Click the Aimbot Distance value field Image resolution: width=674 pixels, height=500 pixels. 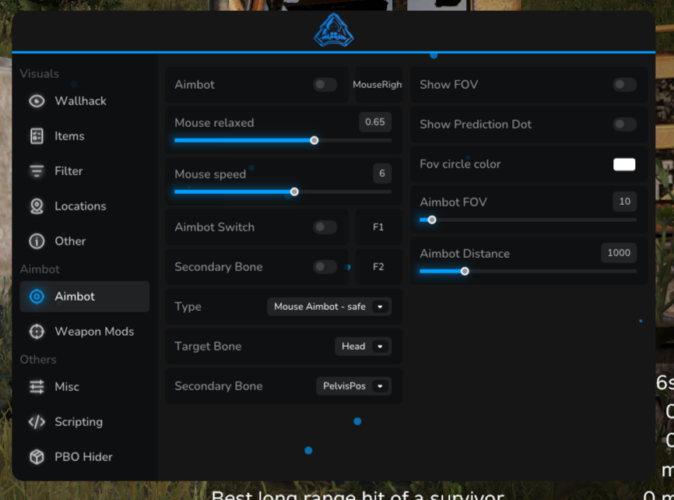click(x=618, y=253)
